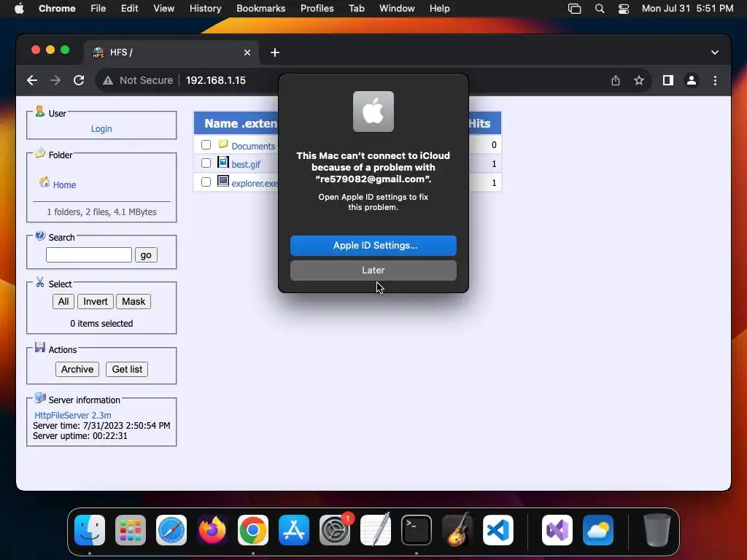The image size is (747, 560).
Task: Open Trash from the Dock
Action: 657,530
